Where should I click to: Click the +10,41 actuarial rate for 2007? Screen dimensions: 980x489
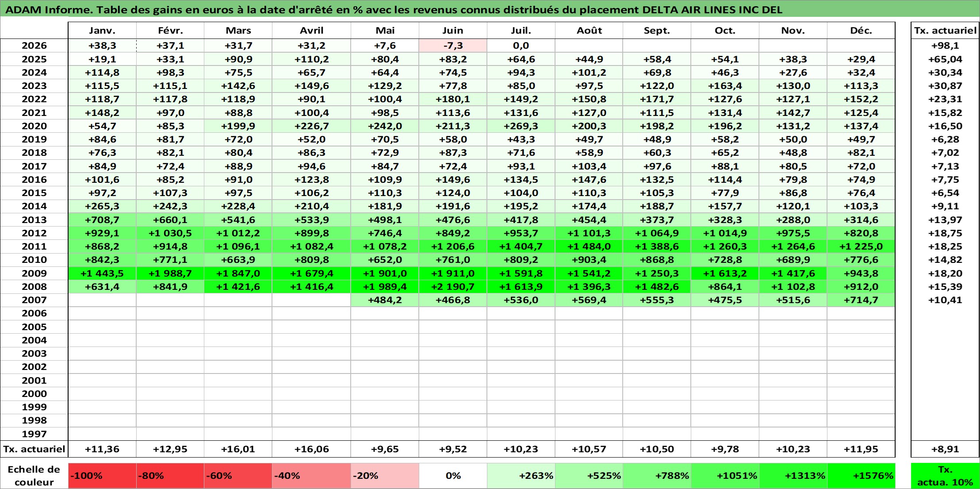pos(945,300)
